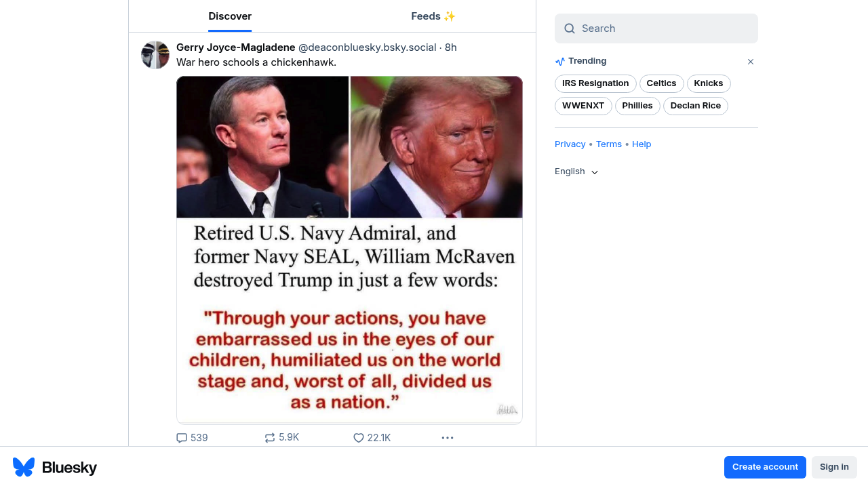
Task: Switch to the Feeds tab
Action: tap(433, 16)
